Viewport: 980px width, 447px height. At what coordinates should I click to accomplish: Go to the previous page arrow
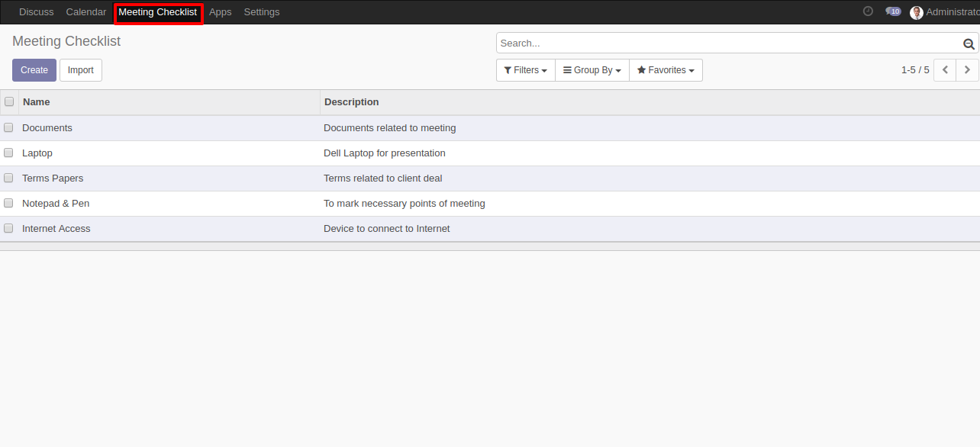click(945, 69)
